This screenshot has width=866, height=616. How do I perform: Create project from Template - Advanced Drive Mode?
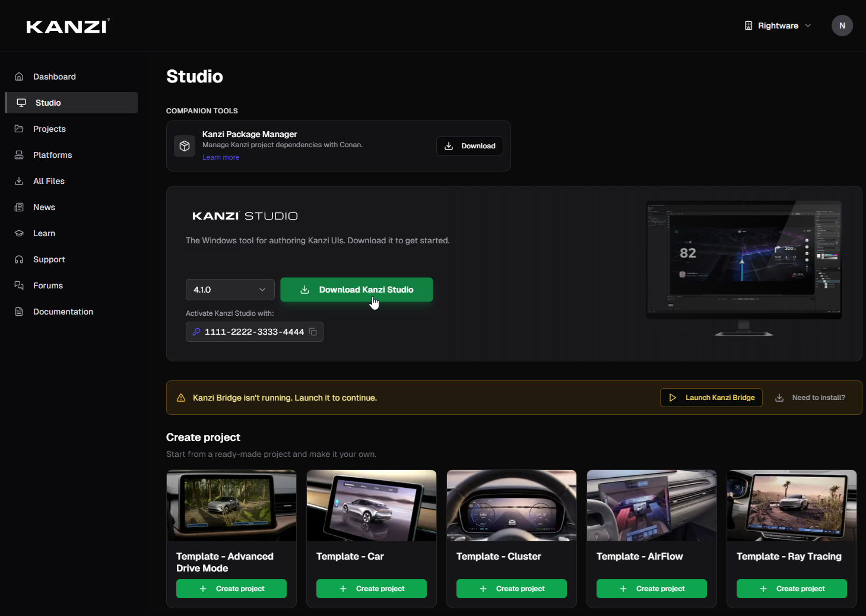tap(231, 589)
